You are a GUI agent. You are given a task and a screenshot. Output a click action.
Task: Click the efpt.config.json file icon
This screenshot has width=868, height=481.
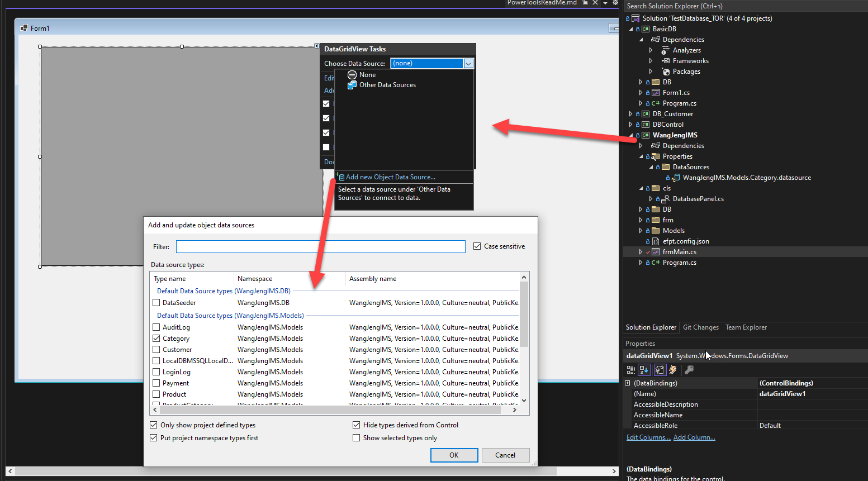click(x=656, y=241)
